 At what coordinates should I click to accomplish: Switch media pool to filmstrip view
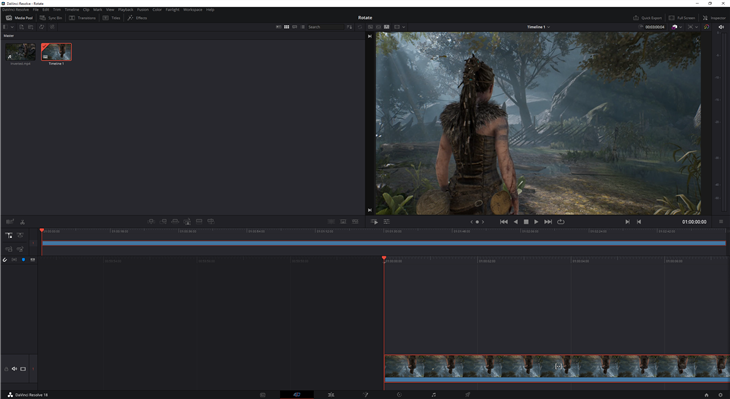294,27
